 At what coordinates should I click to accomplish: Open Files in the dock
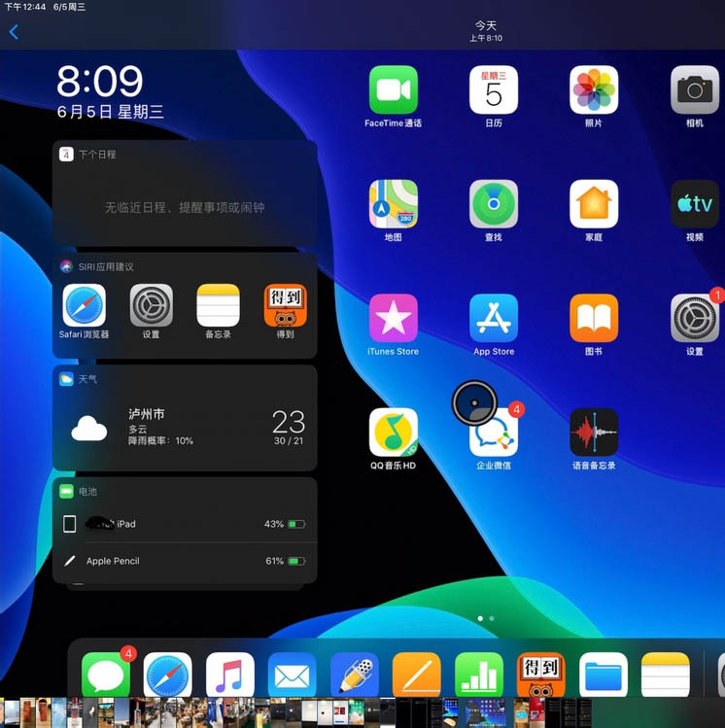(x=604, y=675)
